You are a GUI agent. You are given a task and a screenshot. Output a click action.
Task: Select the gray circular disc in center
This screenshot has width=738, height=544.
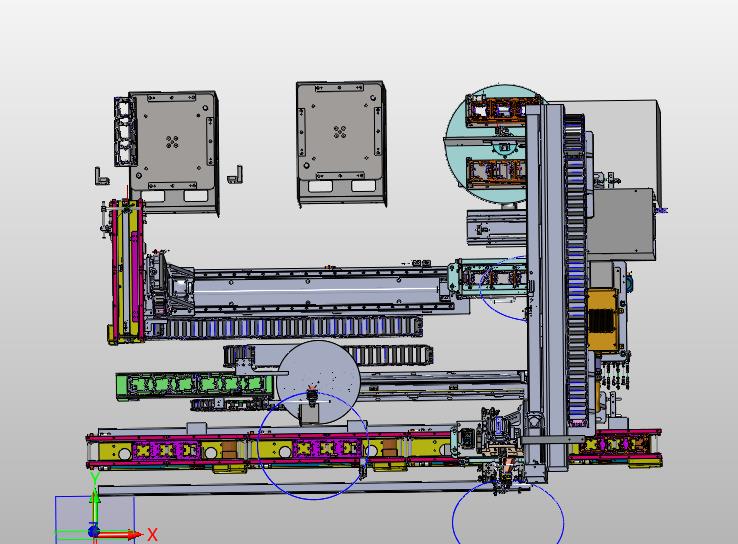coord(318,382)
